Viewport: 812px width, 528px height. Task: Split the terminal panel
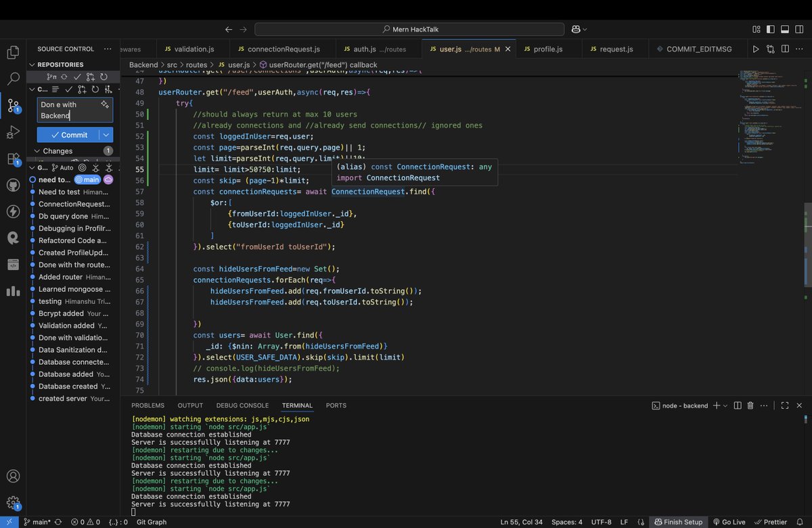pos(738,405)
